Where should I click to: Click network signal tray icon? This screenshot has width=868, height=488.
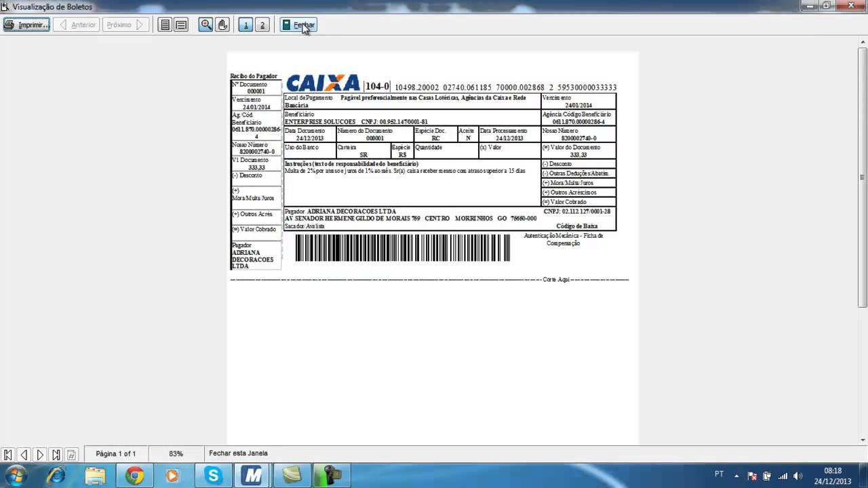click(783, 476)
